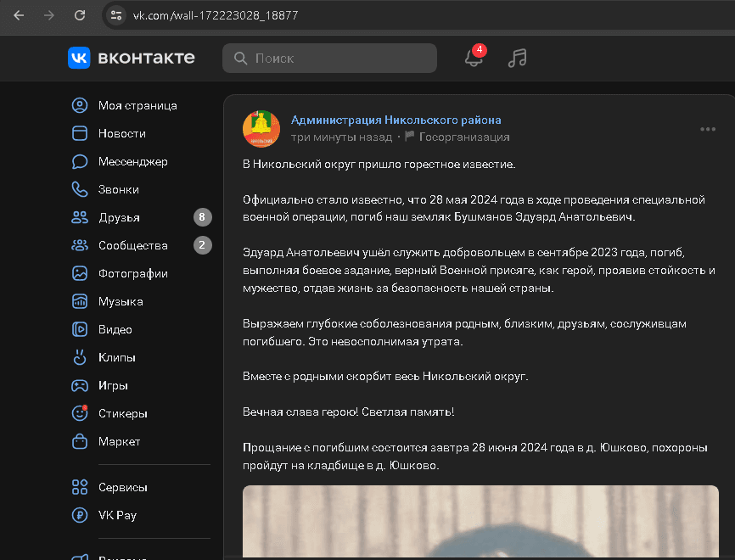Click the Стикеры smiley icon
The image size is (735, 560).
coord(80,413)
